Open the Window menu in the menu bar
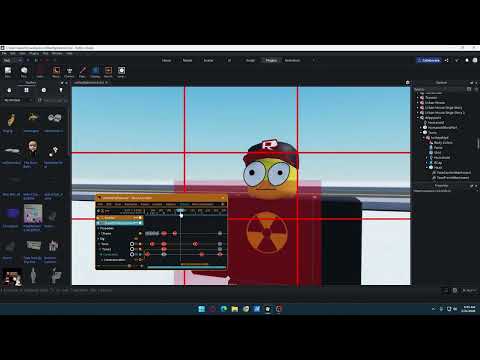 coord(57,53)
